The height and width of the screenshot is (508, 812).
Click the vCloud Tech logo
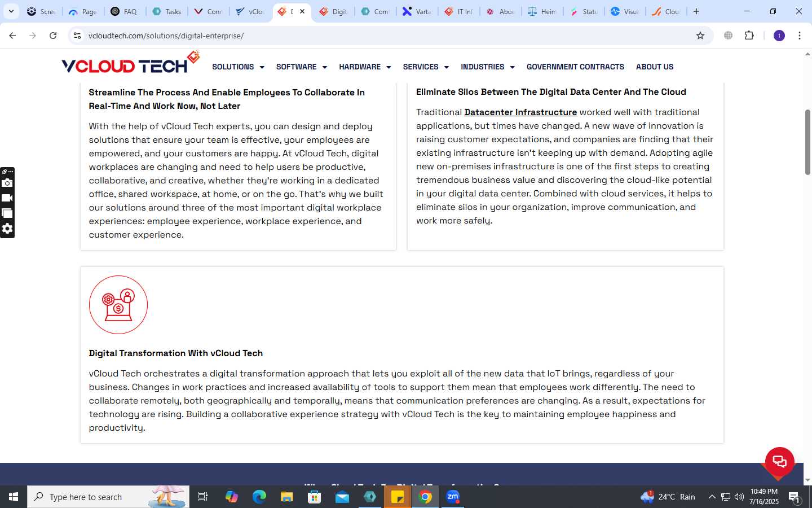(131, 63)
